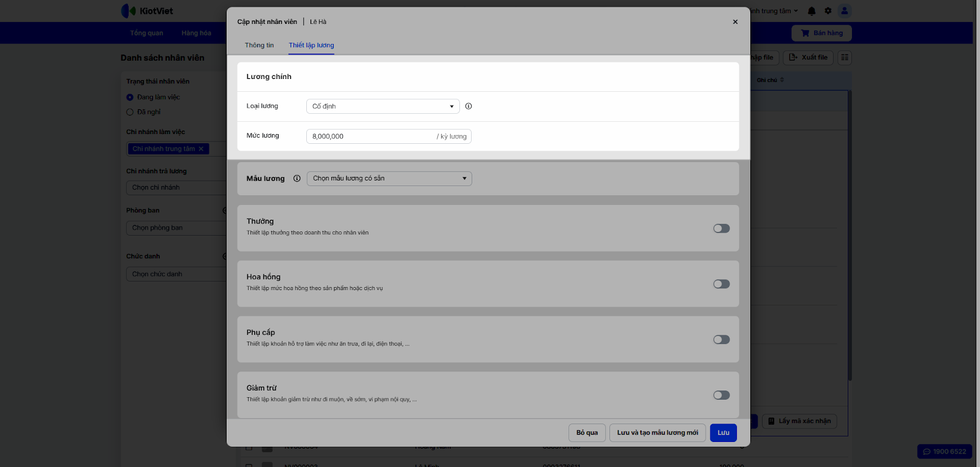
Task: Expand the Chọn phòng ban filter
Action: coord(176,228)
